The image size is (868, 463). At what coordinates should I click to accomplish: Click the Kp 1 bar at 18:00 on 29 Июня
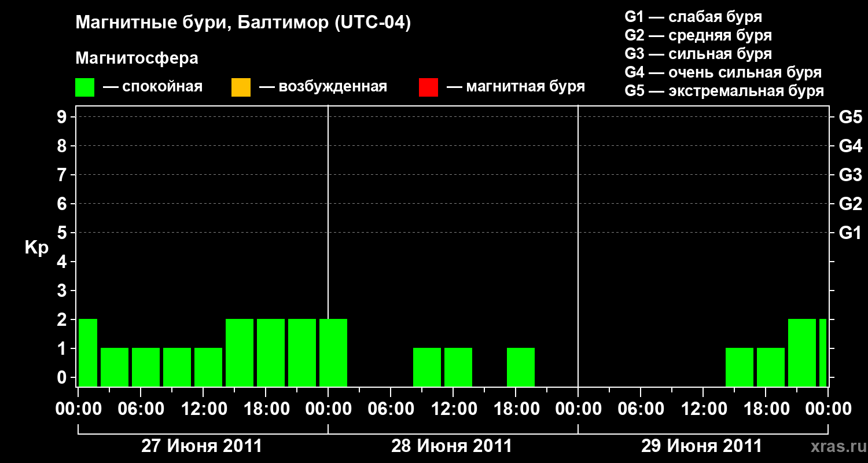[x=771, y=367]
